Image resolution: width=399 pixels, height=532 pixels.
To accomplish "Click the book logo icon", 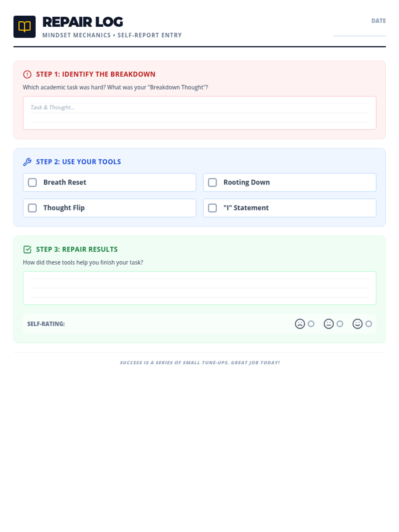I will coord(25,27).
